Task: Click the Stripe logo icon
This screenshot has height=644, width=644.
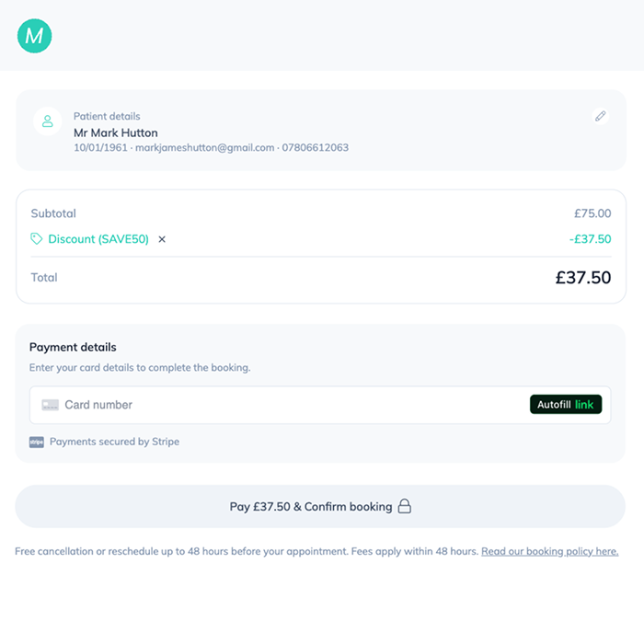Action: (37, 442)
